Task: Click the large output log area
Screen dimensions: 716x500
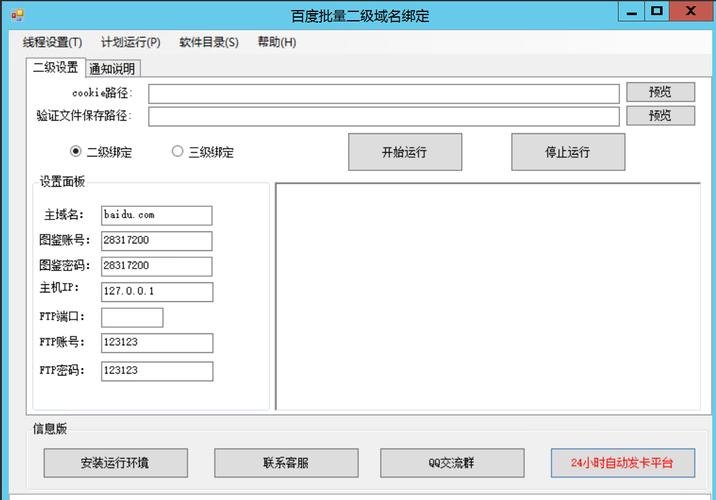Action: (x=488, y=297)
